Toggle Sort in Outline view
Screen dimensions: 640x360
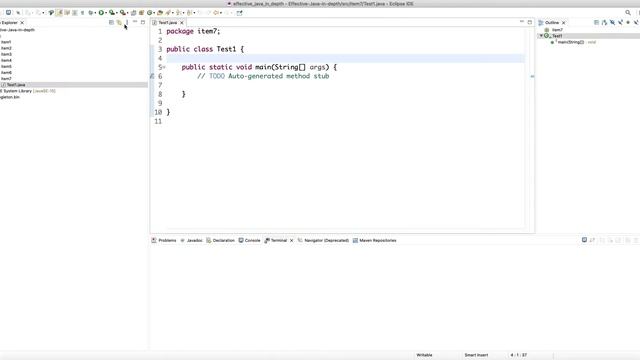coord(604,22)
